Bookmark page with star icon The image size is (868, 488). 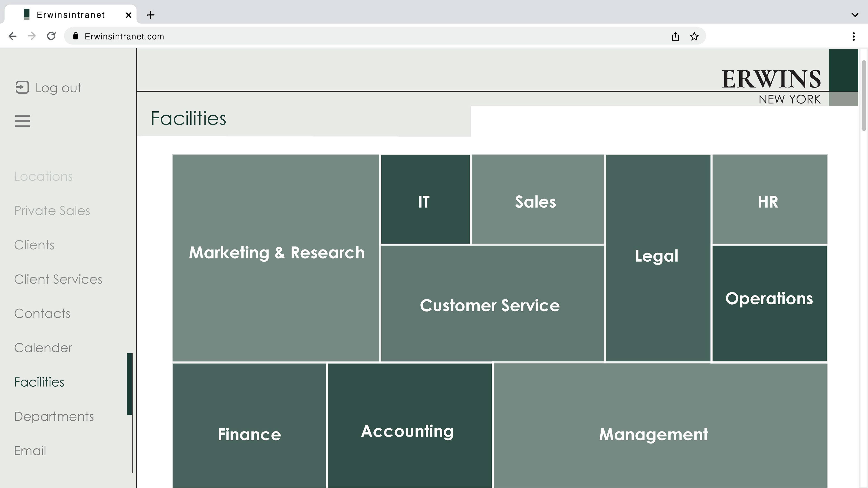tap(694, 36)
